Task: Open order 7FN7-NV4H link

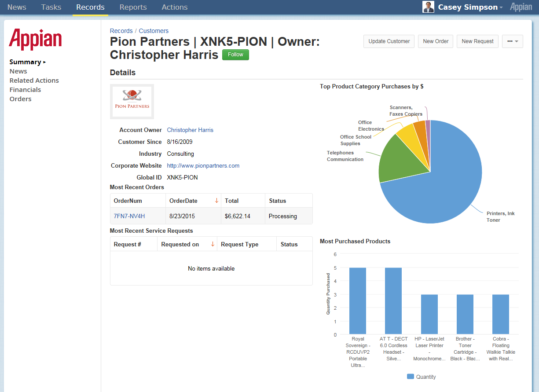Action: coord(129,216)
